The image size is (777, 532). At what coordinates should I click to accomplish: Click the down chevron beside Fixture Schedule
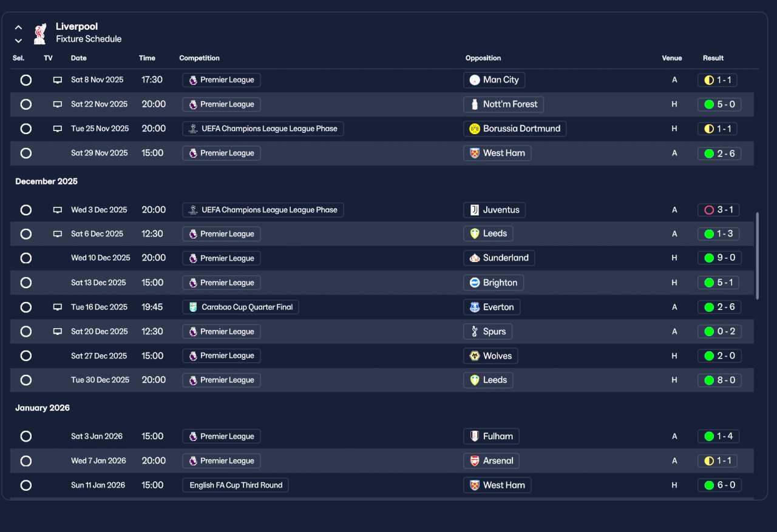click(19, 41)
